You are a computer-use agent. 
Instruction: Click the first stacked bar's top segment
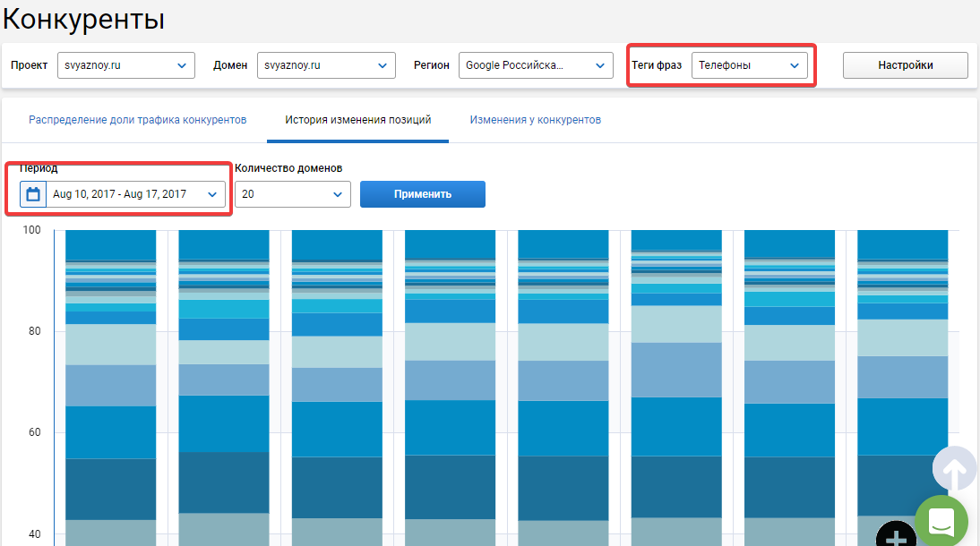[x=110, y=245]
